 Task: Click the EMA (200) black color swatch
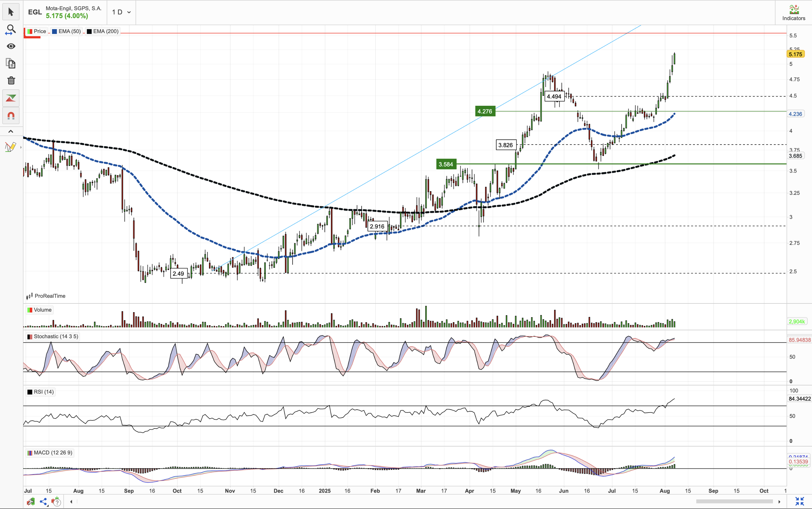pyautogui.click(x=89, y=31)
